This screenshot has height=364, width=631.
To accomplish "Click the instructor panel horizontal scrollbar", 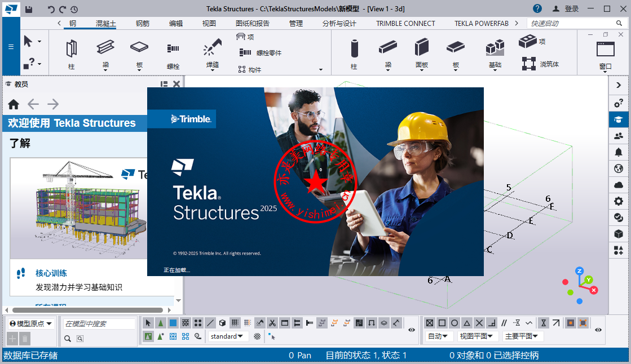I will coord(88,310).
